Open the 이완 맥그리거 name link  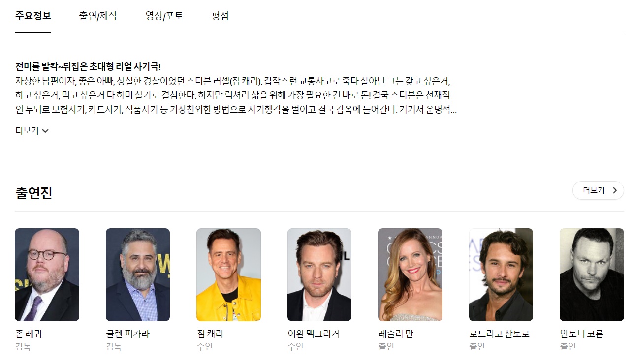point(314,334)
